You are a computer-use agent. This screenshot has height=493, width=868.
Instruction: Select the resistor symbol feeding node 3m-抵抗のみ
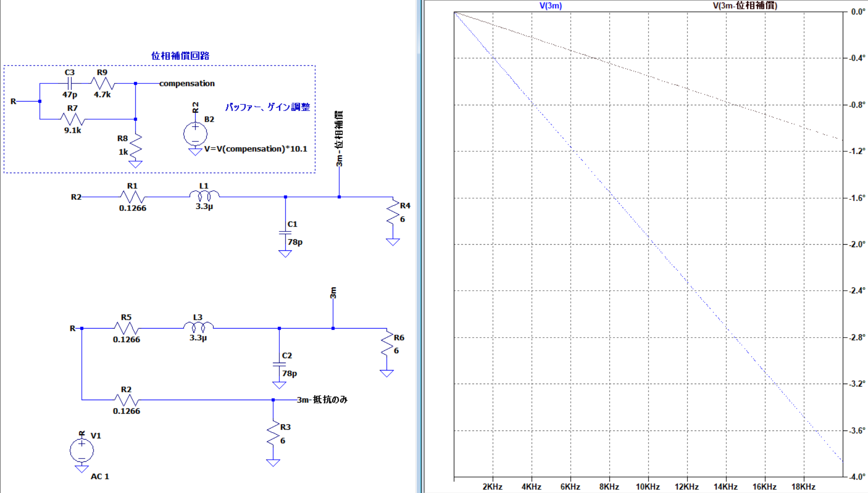[126, 400]
